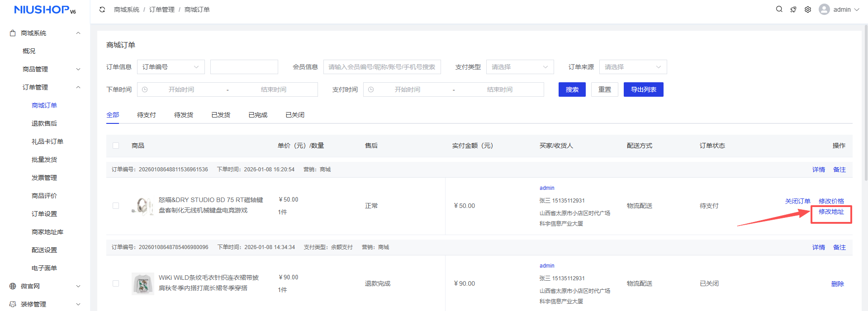
Task: Toggle the select-all checkbox in table header
Action: (116, 146)
